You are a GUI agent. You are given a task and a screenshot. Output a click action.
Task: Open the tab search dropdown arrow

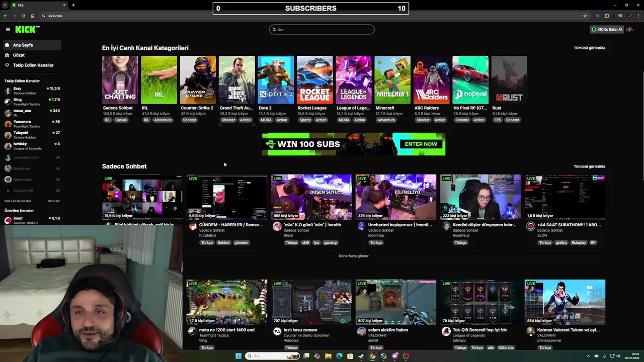[5, 5]
